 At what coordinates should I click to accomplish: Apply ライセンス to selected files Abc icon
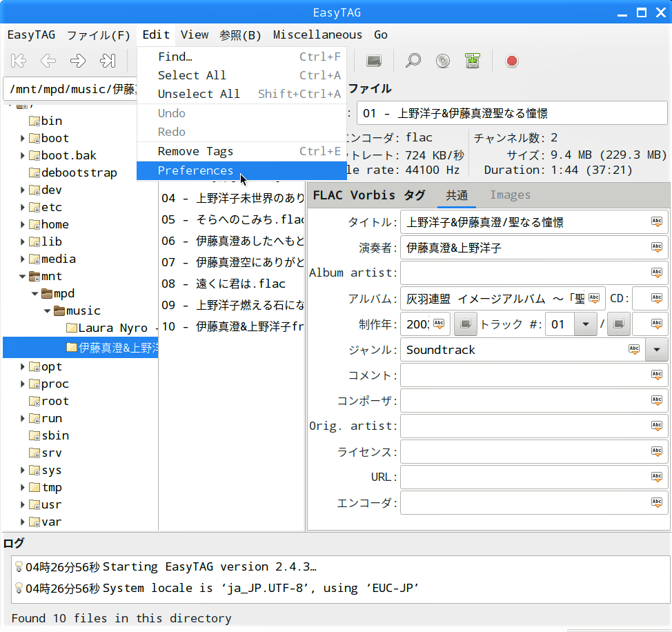tap(657, 451)
